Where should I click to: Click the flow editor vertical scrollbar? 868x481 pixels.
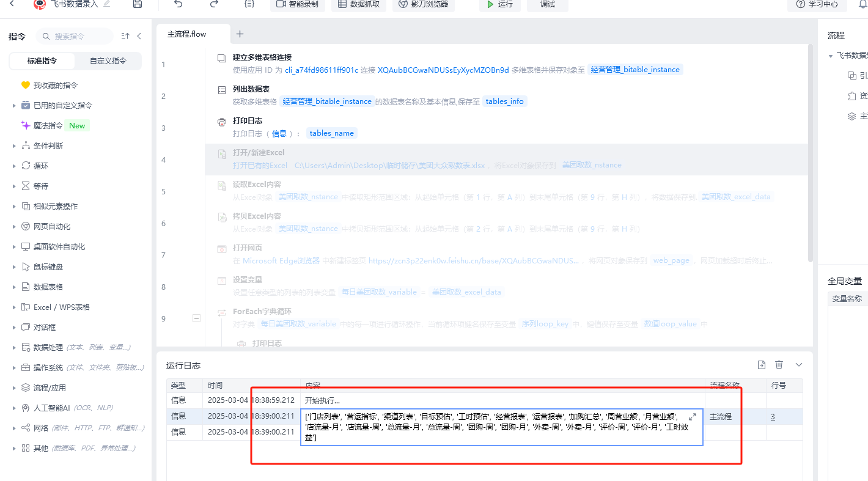coord(811,153)
